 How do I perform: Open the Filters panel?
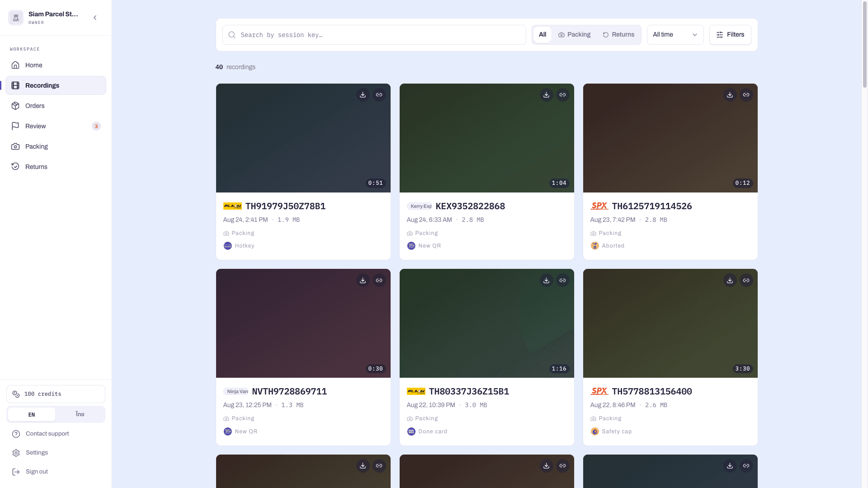click(730, 35)
